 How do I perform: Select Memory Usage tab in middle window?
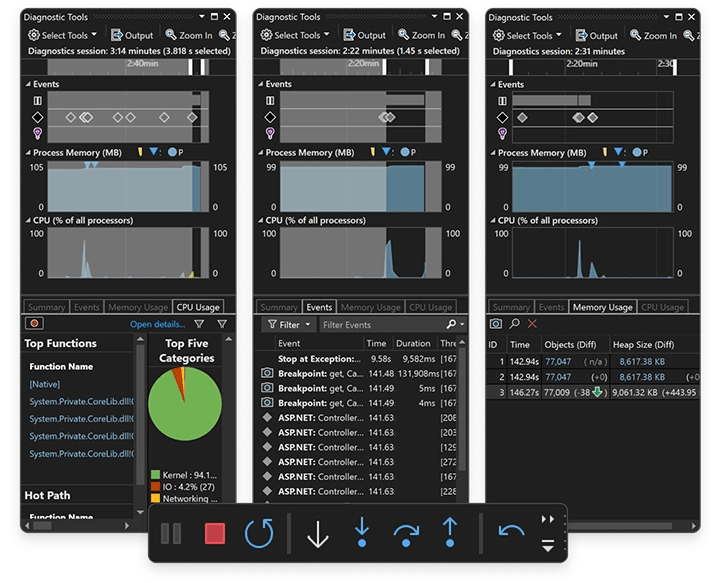pyautogui.click(x=370, y=307)
